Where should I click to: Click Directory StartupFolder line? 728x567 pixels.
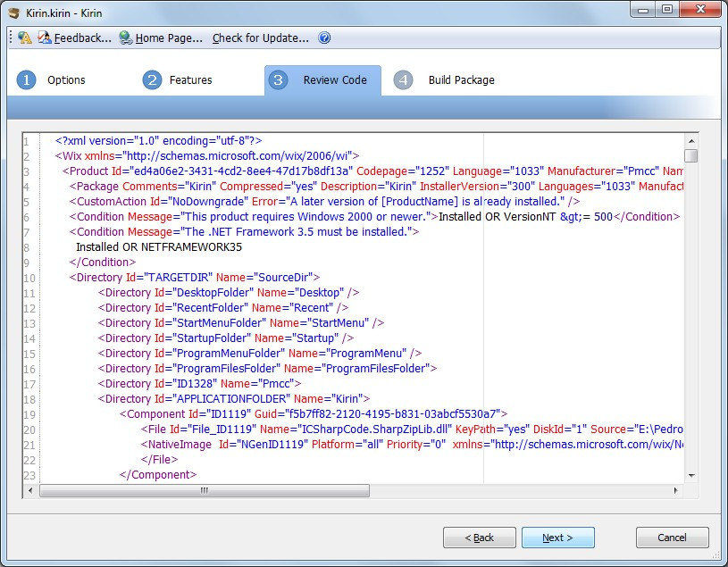226,338
